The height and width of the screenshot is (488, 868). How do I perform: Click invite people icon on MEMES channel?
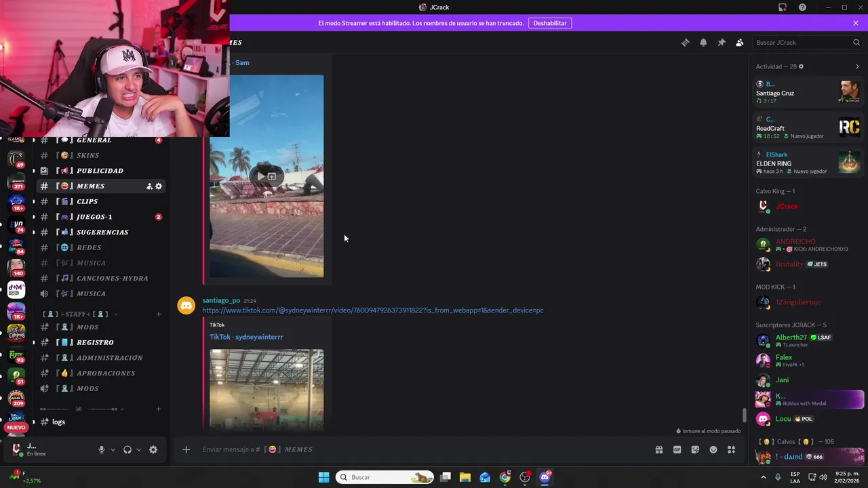coord(149,186)
